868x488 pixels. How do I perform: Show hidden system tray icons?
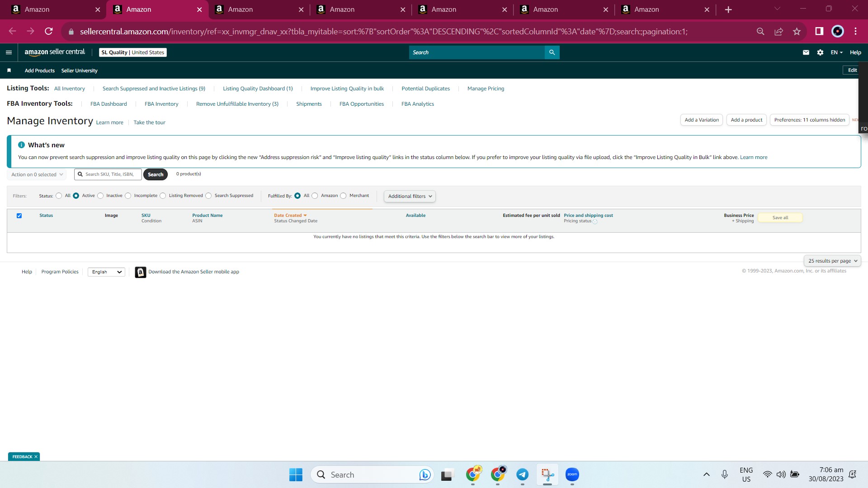pos(706,475)
